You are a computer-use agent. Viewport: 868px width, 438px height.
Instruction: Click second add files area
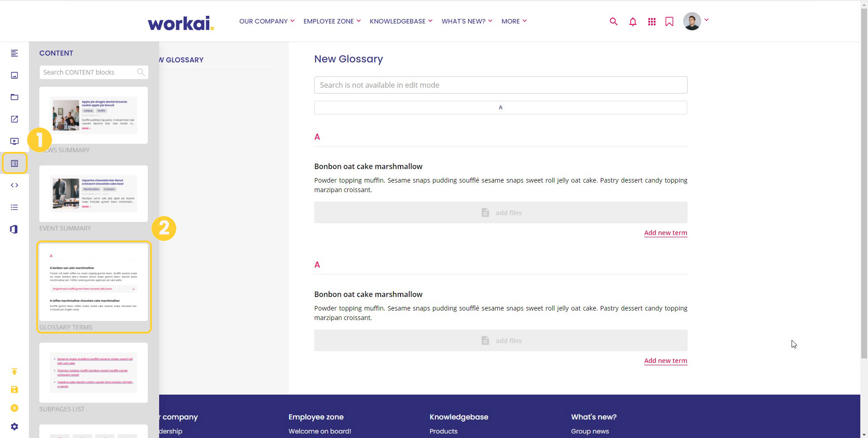500,340
